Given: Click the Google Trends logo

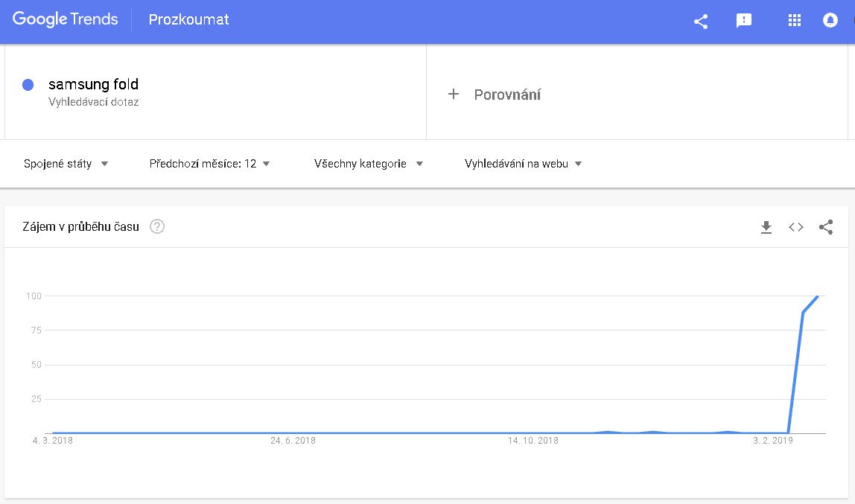Looking at the screenshot, I should [x=66, y=20].
